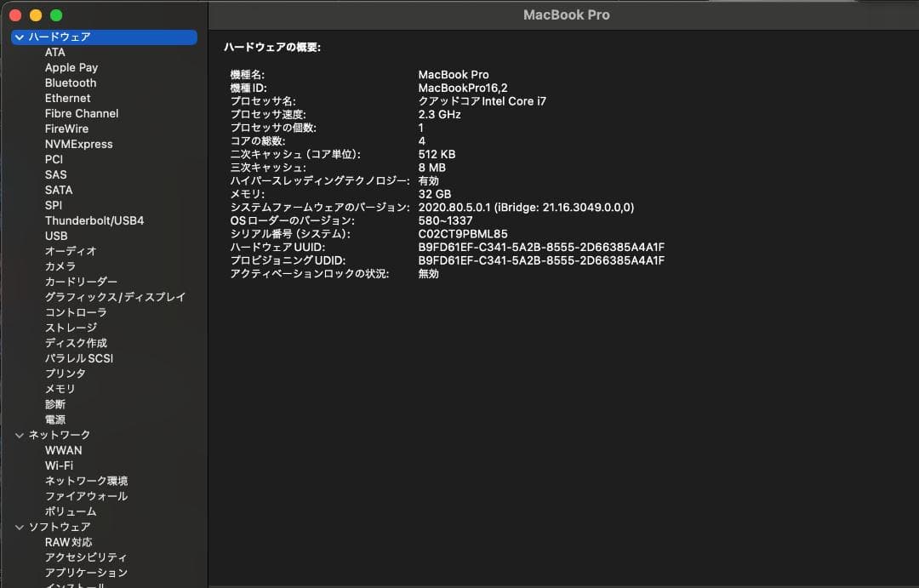Select SATA in the hardware list
This screenshot has height=588, width=919.
tap(59, 190)
